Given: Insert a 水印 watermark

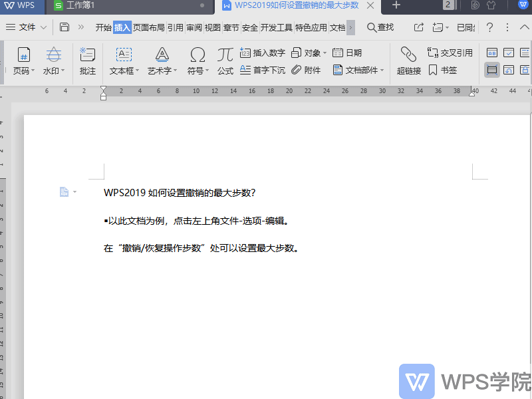Looking at the screenshot, I should [x=53, y=60].
